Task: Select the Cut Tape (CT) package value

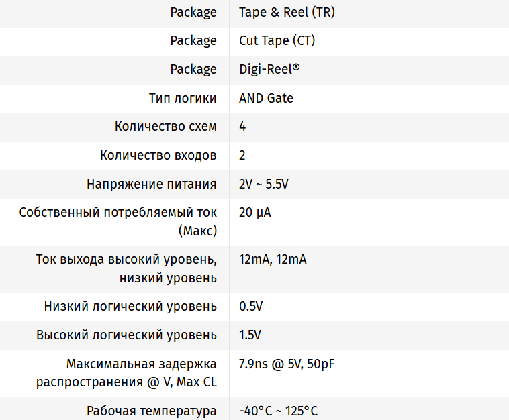Action: click(x=277, y=41)
